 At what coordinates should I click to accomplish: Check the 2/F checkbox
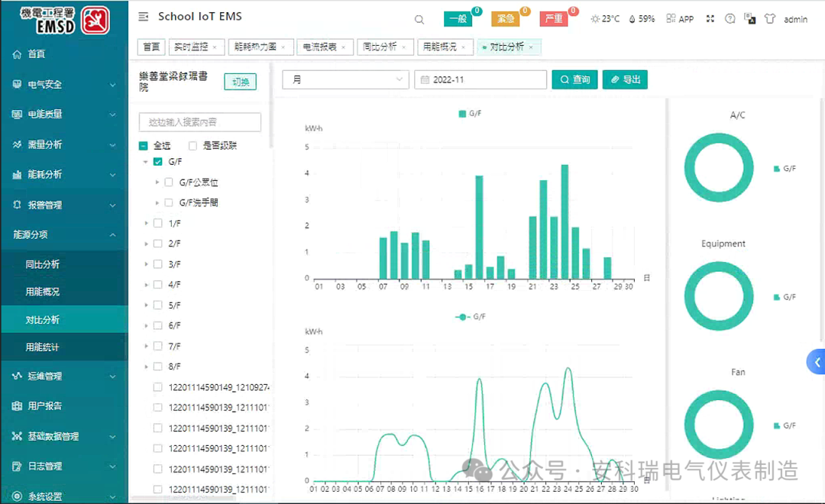[158, 244]
